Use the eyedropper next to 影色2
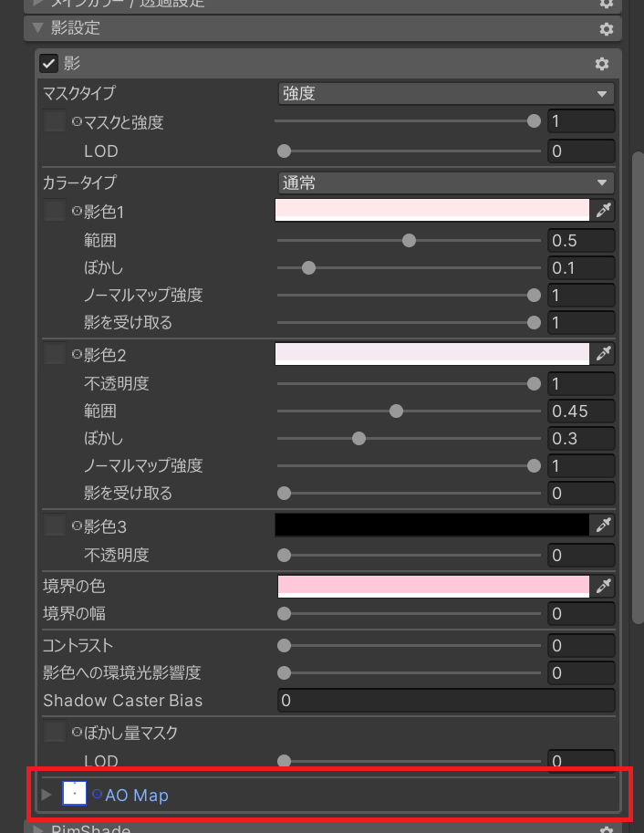 [603, 353]
